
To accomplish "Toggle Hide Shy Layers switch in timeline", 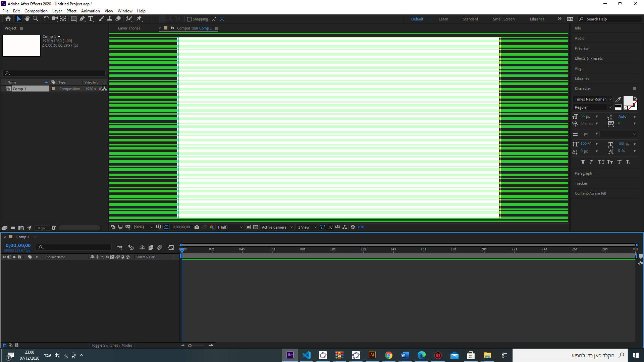I will (142, 247).
